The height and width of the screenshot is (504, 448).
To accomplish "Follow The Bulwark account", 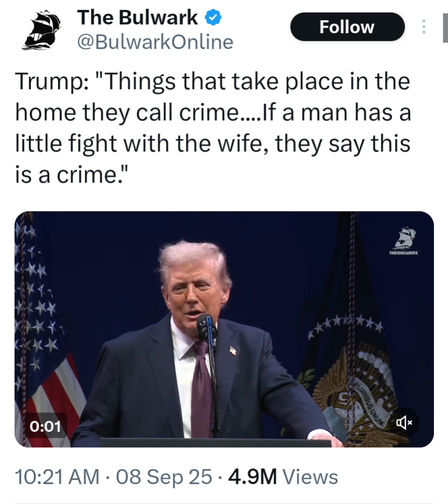I will [347, 26].
